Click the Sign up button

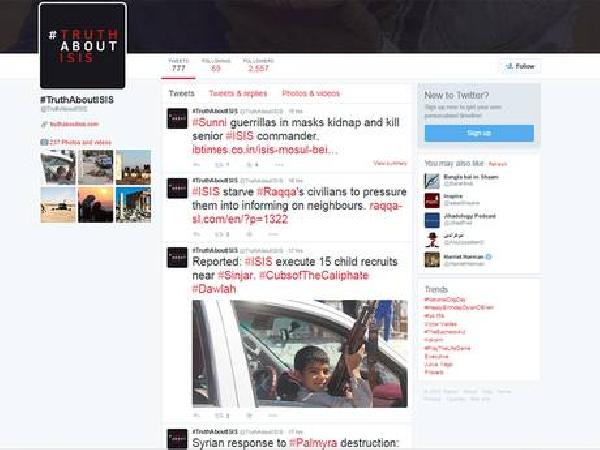(x=479, y=133)
